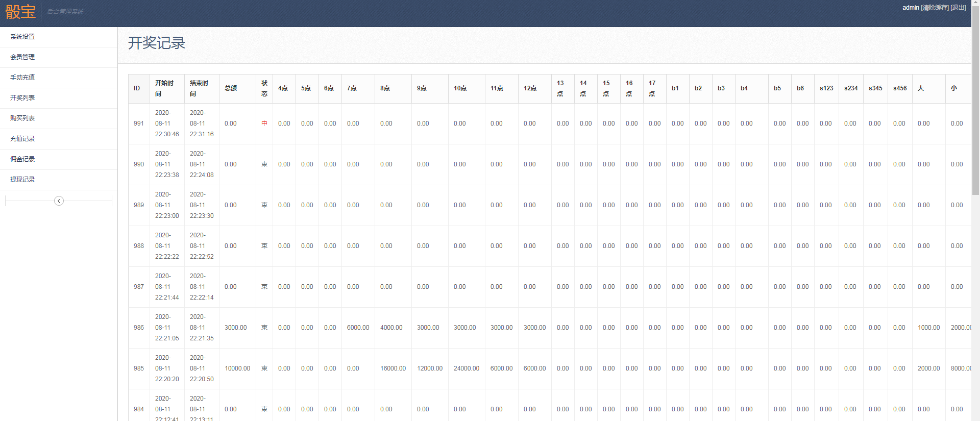This screenshot has width=980, height=421.
Task: Open 会员管理 in the sidebar
Action: pos(22,57)
